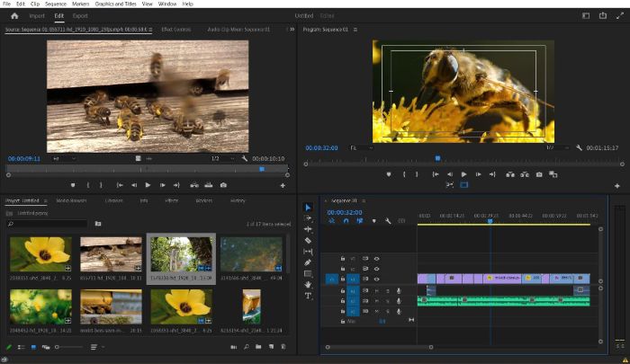Solo the A2 audio track
Image resolution: width=630 pixels, height=364 pixels.
click(387, 300)
